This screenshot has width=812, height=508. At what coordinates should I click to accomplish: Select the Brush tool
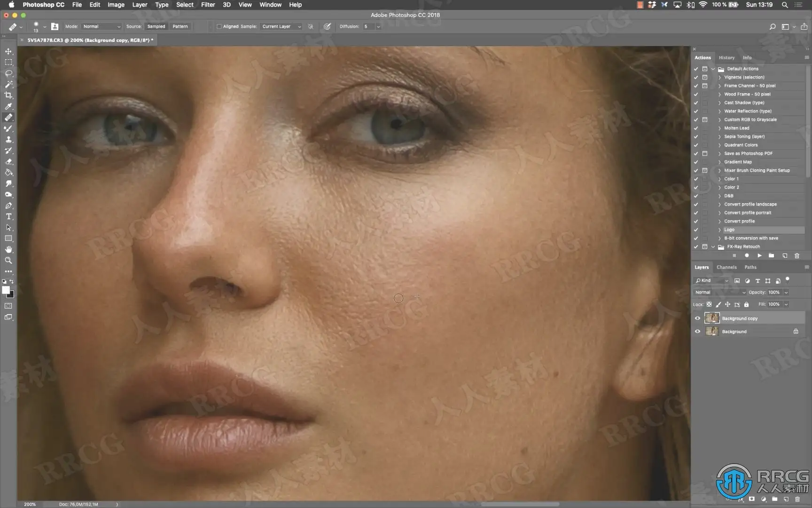(x=8, y=128)
